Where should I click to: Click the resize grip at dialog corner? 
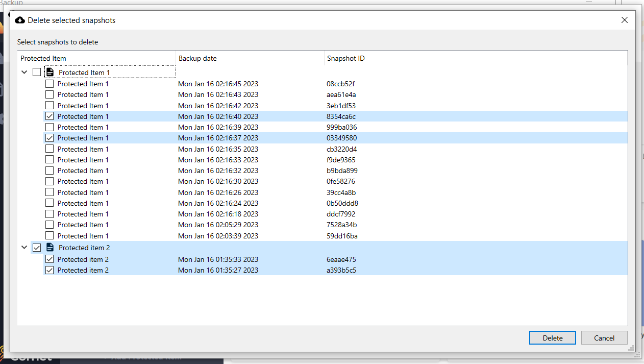[631, 348]
